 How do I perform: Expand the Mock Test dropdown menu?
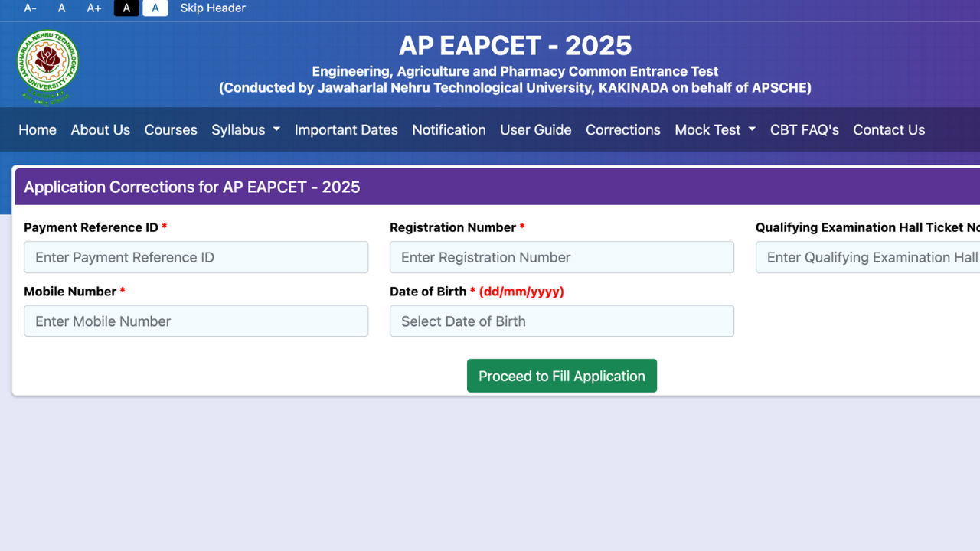click(x=715, y=130)
